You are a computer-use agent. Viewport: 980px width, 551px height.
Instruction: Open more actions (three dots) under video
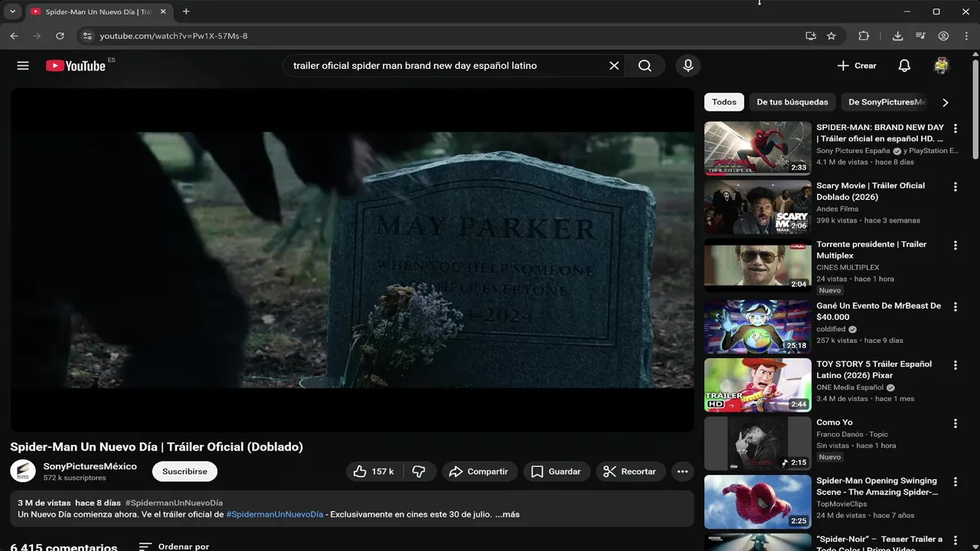coord(682,471)
